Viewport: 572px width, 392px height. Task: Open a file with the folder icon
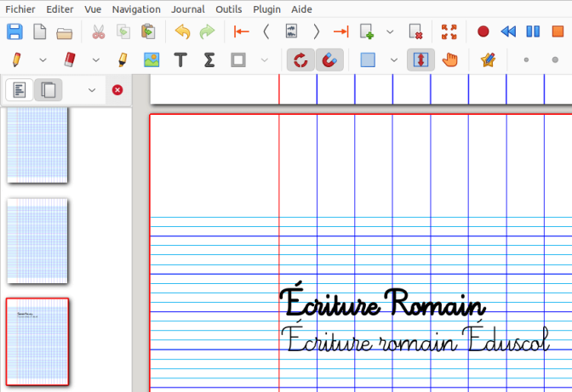click(64, 32)
